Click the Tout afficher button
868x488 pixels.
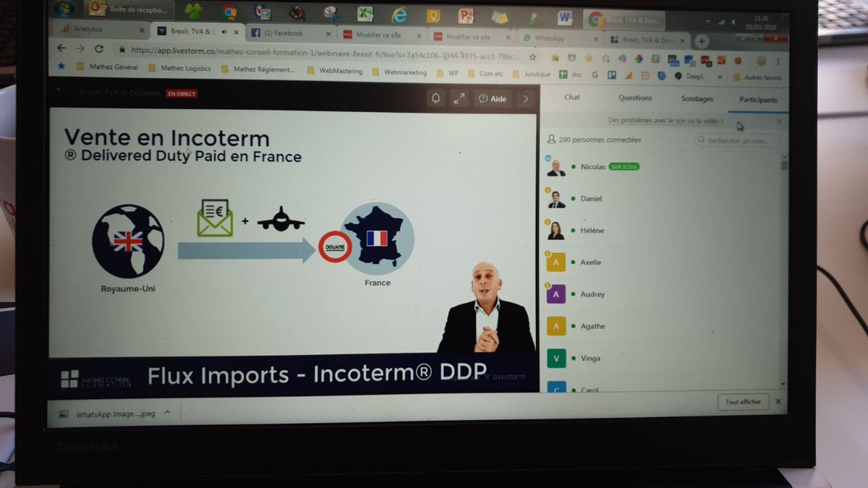click(743, 401)
